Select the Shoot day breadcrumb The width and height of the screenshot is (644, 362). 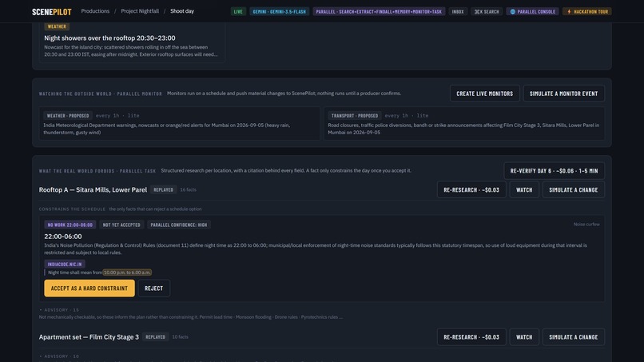click(182, 11)
